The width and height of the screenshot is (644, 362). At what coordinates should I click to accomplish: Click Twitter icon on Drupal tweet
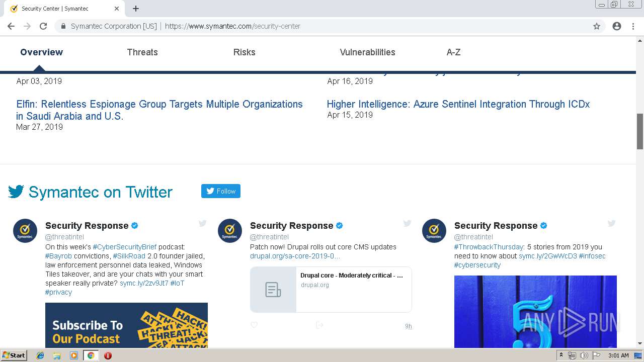click(x=407, y=223)
